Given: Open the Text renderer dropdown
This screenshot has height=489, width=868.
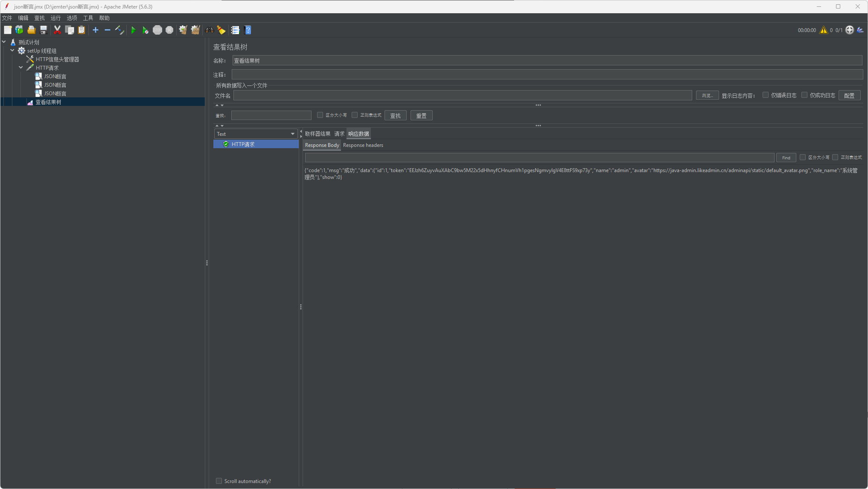Looking at the screenshot, I should [x=256, y=134].
